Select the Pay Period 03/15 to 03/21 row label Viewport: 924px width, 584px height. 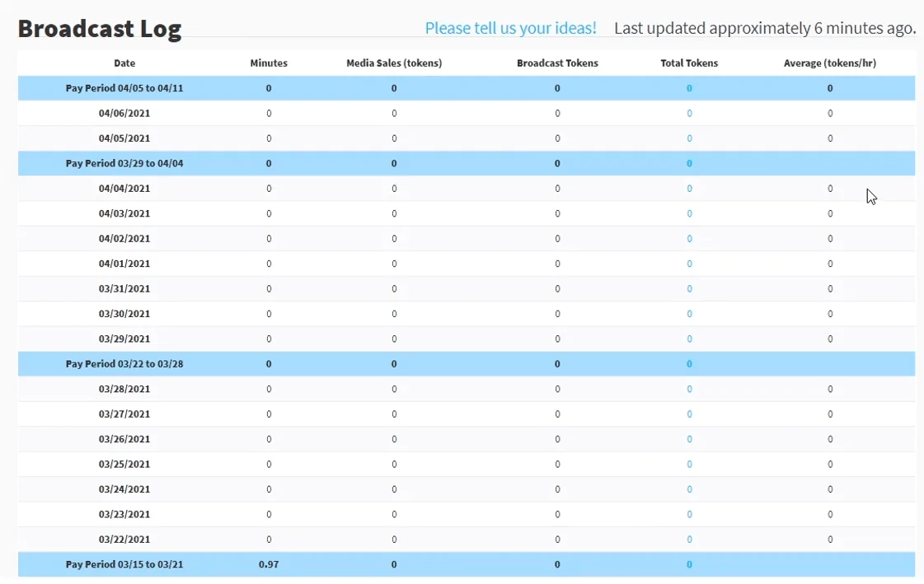124,564
